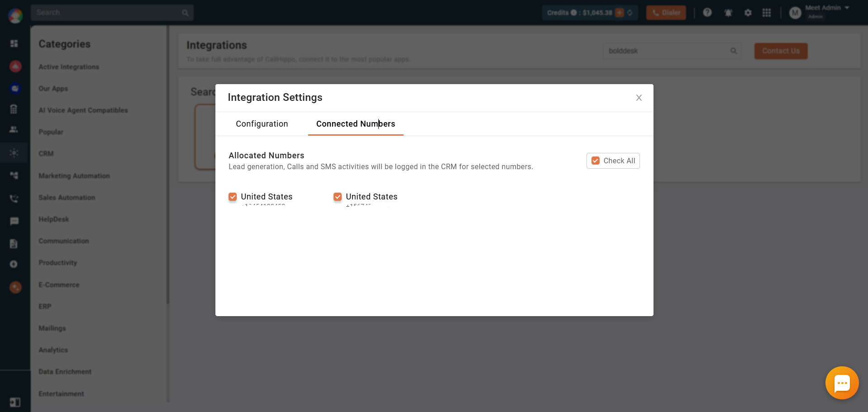
Task: Click the bolddesk integrations search field
Action: coord(672,51)
